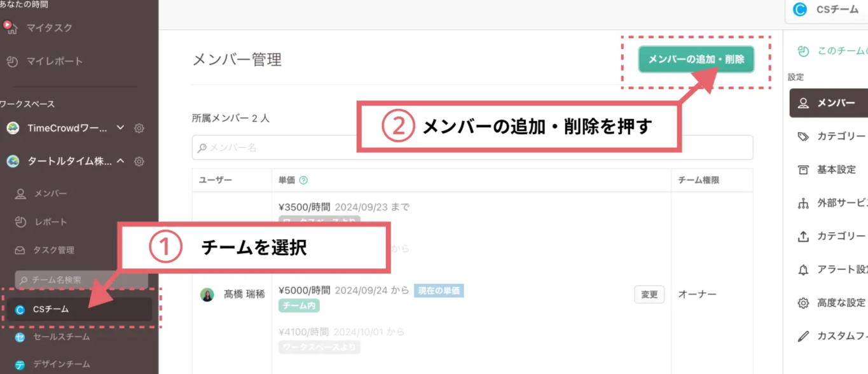Select デザインチーム team icon in sidebar
This screenshot has width=868, height=374.
point(20,364)
